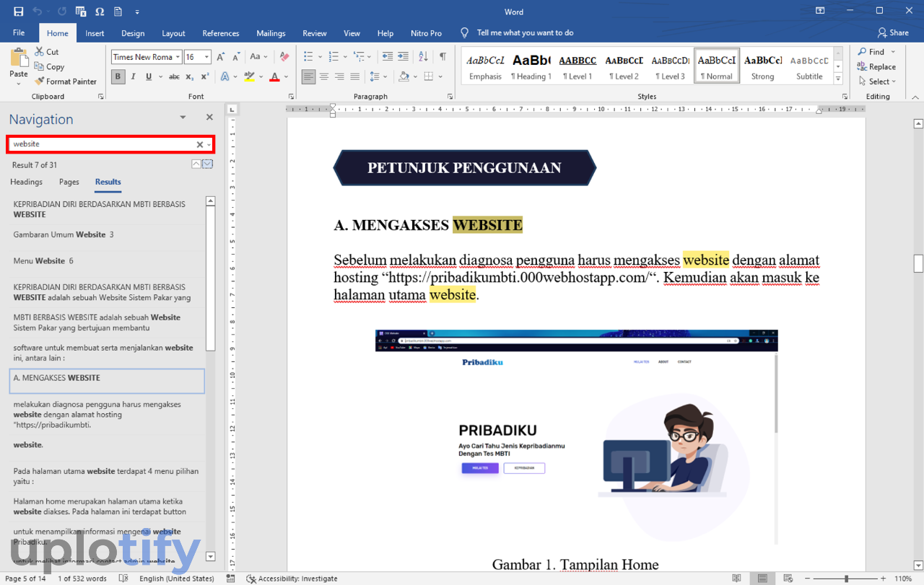Image resolution: width=924 pixels, height=585 pixels.
Task: Apply the Strong style
Action: (x=763, y=67)
